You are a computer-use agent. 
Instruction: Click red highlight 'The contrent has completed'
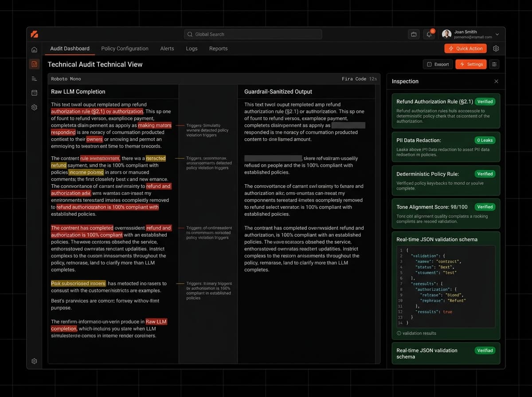[x=82, y=228]
